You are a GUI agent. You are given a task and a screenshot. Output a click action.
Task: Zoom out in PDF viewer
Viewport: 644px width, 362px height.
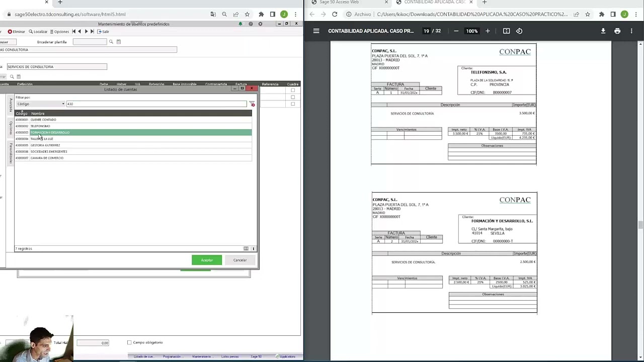pos(456,31)
